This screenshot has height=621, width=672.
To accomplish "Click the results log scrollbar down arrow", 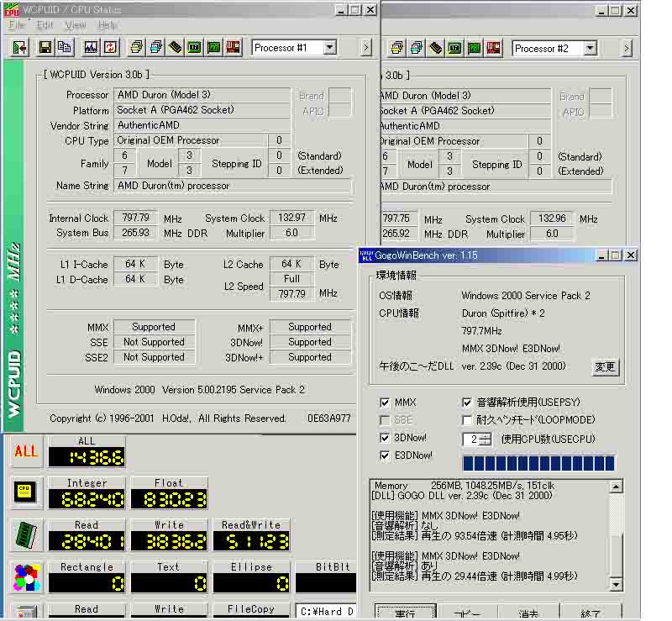I will 616,584.
